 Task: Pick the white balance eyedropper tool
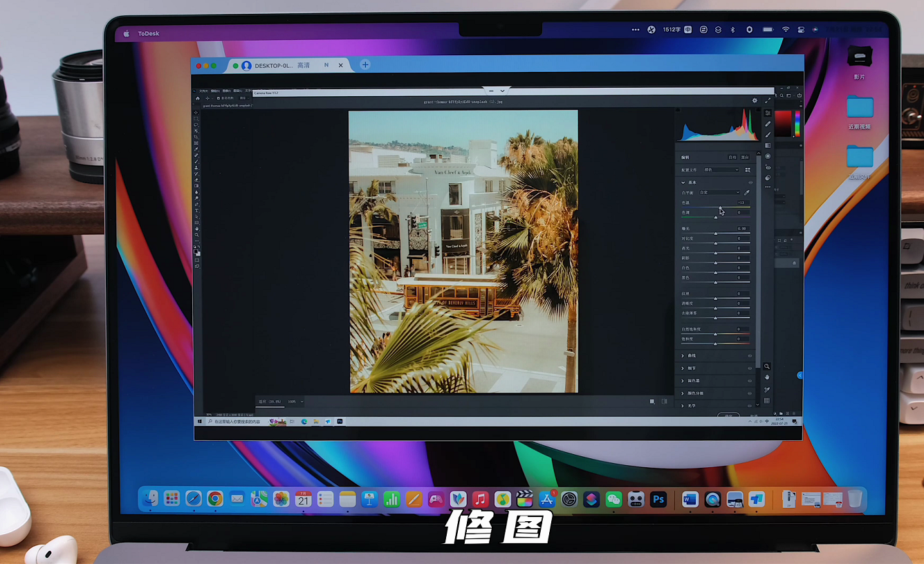tap(747, 193)
